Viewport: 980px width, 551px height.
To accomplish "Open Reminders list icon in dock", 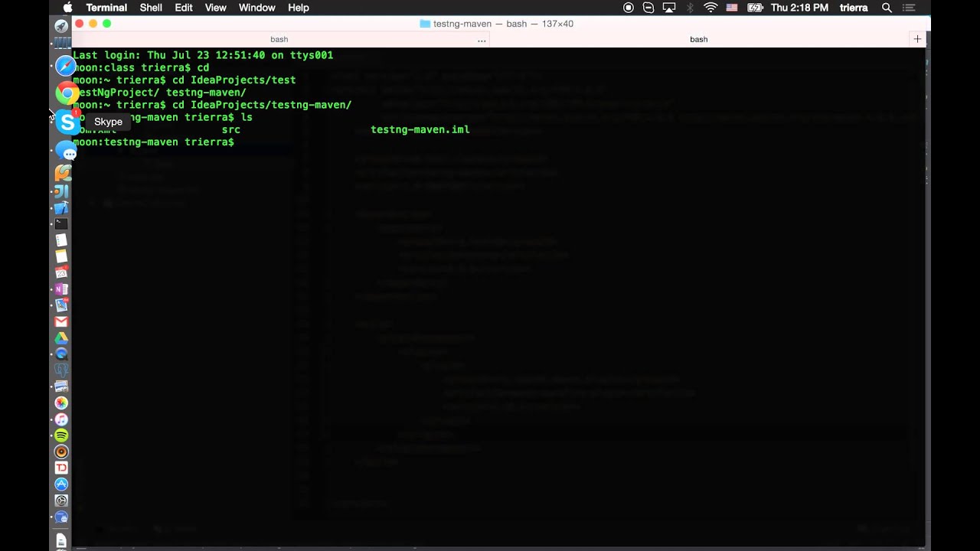I will pos(61,240).
